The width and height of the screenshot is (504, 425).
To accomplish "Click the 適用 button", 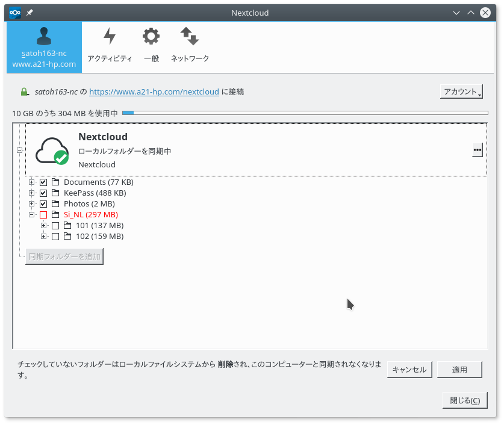I will 459,370.
